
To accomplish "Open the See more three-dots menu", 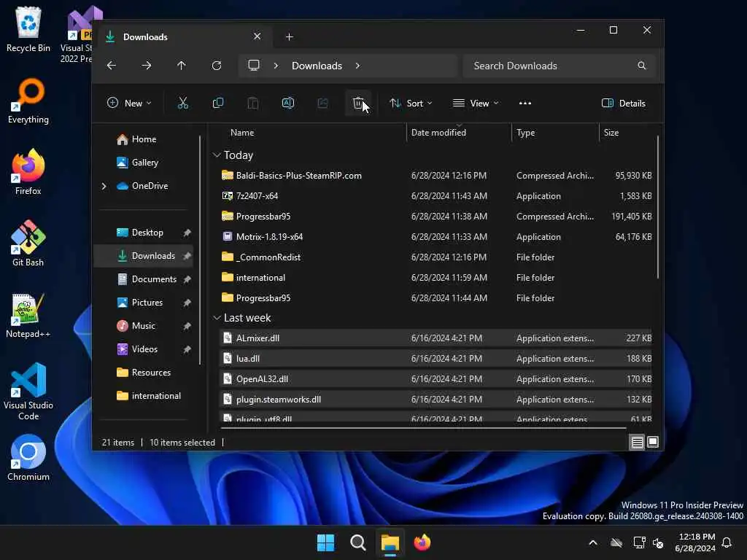I will pyautogui.click(x=525, y=103).
